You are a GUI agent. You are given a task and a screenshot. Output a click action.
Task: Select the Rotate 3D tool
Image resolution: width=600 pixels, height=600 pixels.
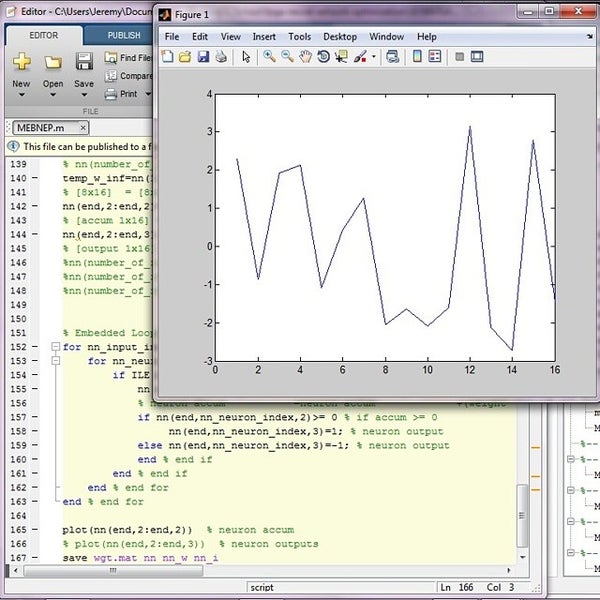click(x=323, y=57)
